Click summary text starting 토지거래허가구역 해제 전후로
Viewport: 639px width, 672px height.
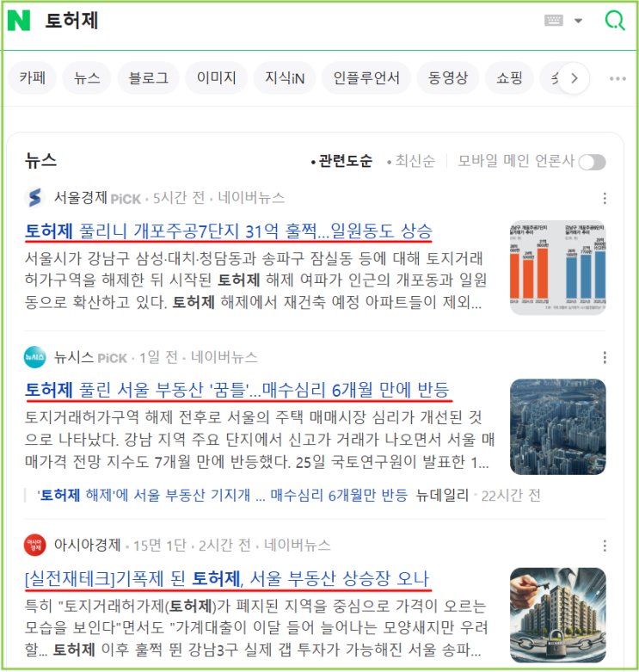coord(260,440)
